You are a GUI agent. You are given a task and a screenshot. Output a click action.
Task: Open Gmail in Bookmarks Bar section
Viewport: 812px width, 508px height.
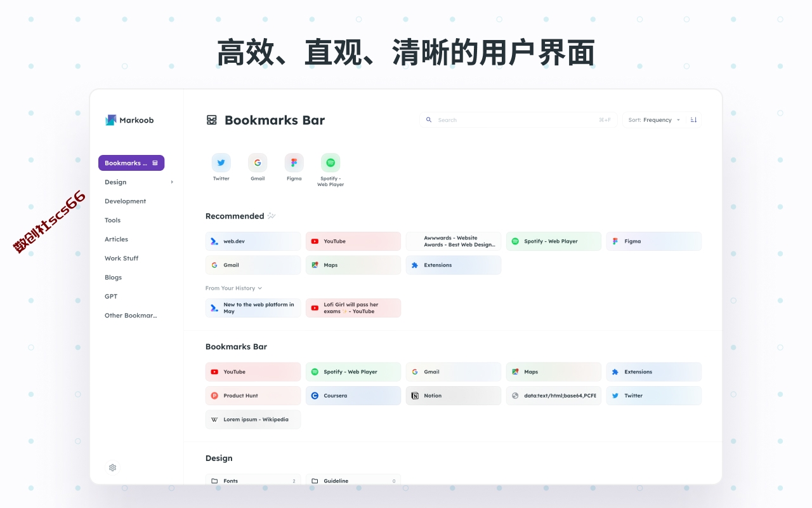(454, 371)
